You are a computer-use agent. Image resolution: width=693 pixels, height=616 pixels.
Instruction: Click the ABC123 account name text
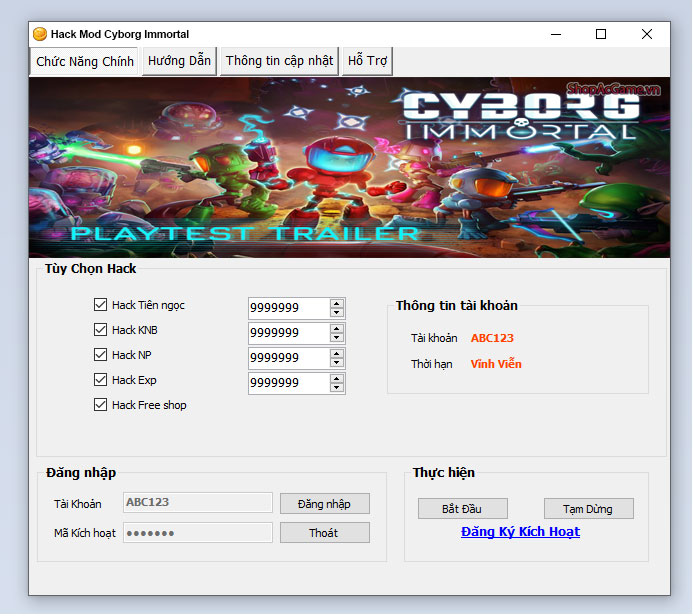(492, 338)
